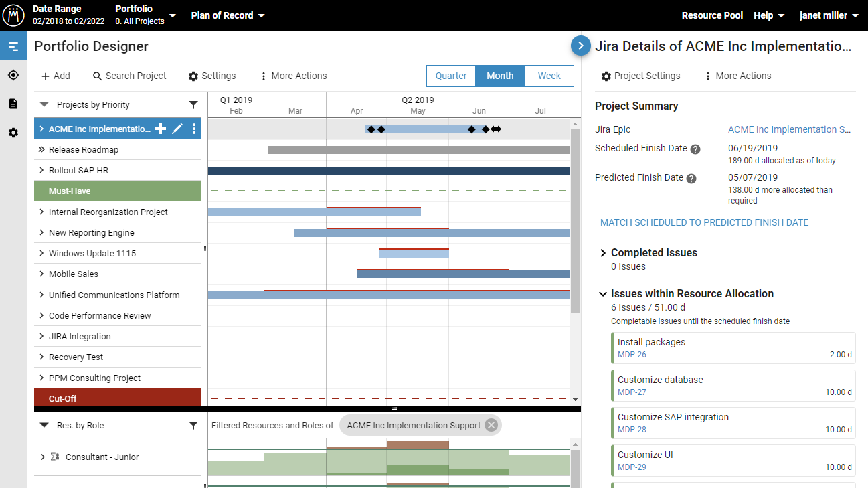
Task: Select Windows Update 1115 project
Action: (92, 254)
